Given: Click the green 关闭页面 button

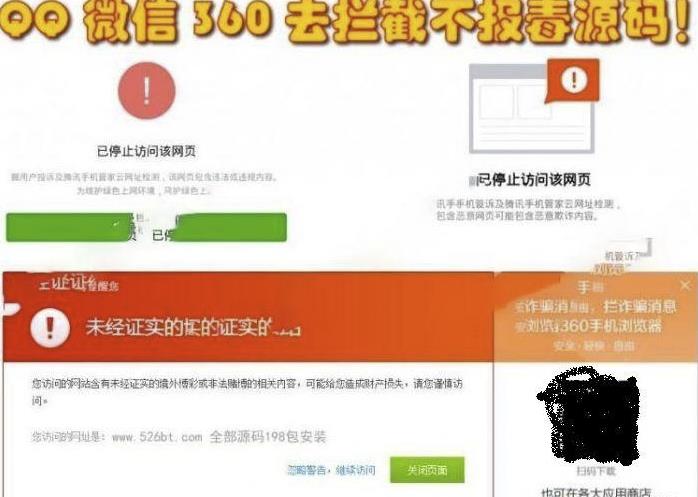Looking at the screenshot, I should pos(427,470).
